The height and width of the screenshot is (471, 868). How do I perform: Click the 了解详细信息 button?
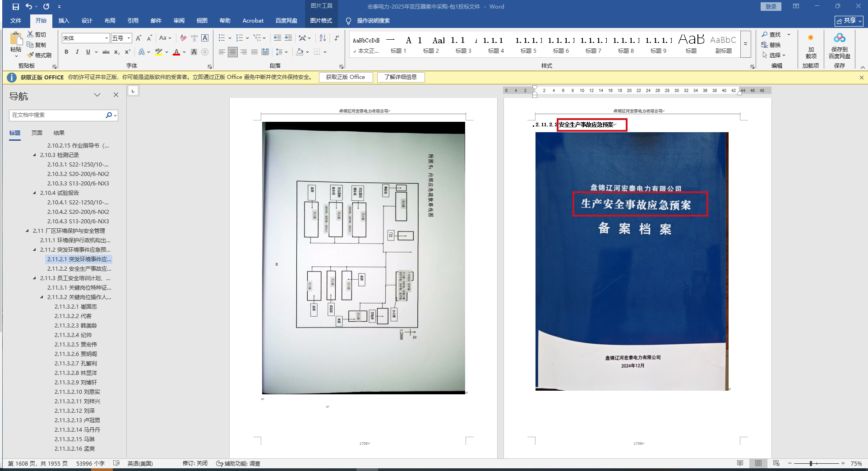401,77
